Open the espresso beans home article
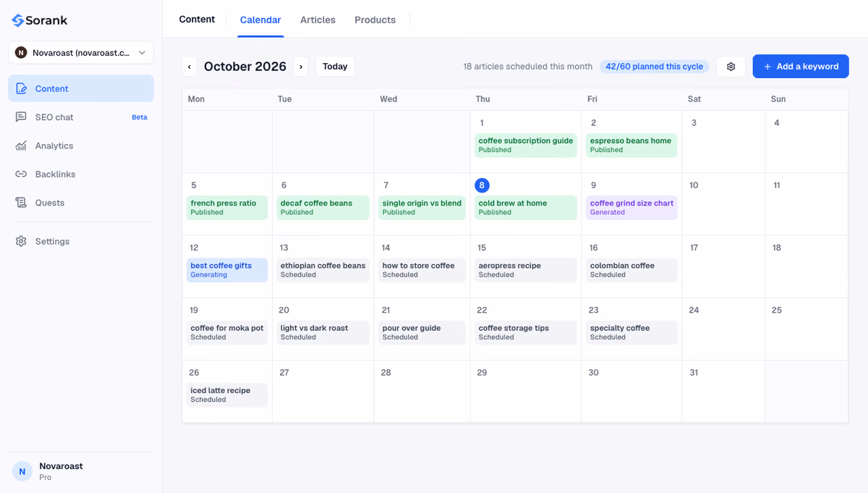The height and width of the screenshot is (493, 868). click(631, 146)
